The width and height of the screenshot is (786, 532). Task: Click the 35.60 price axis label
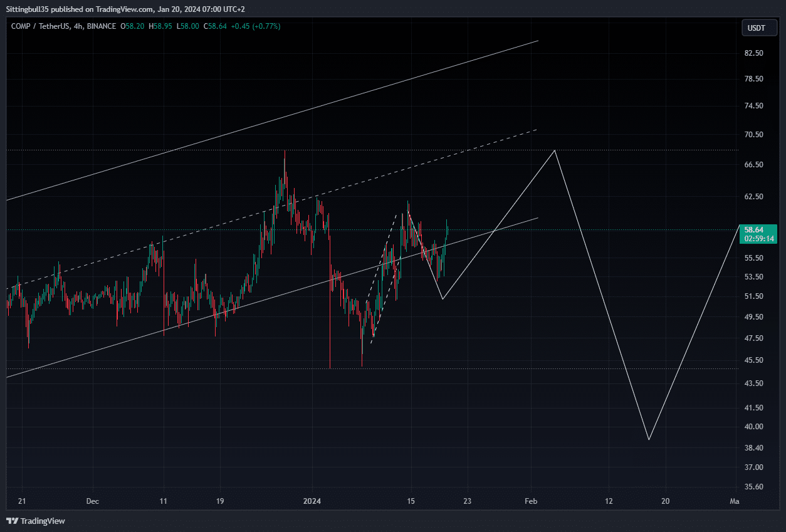tap(753, 487)
